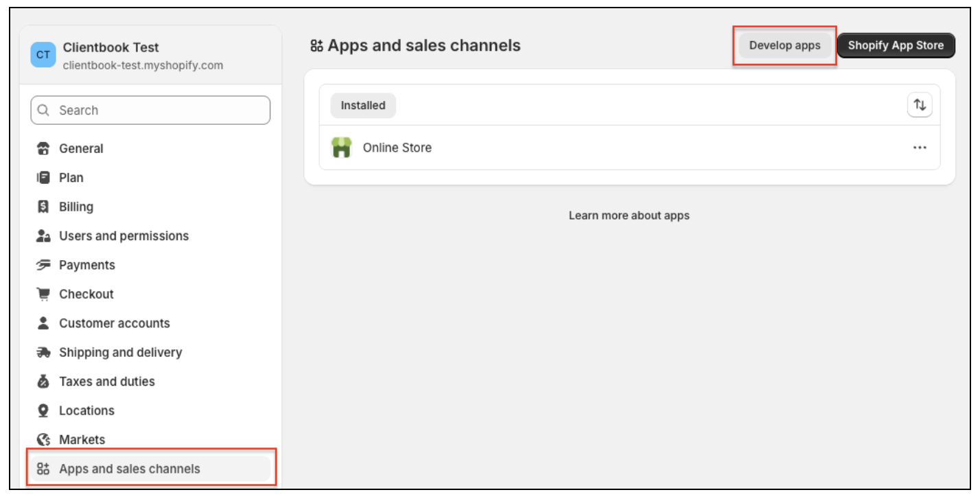Open Payments settings
Screen dimensions: 980x501
point(150,265)
